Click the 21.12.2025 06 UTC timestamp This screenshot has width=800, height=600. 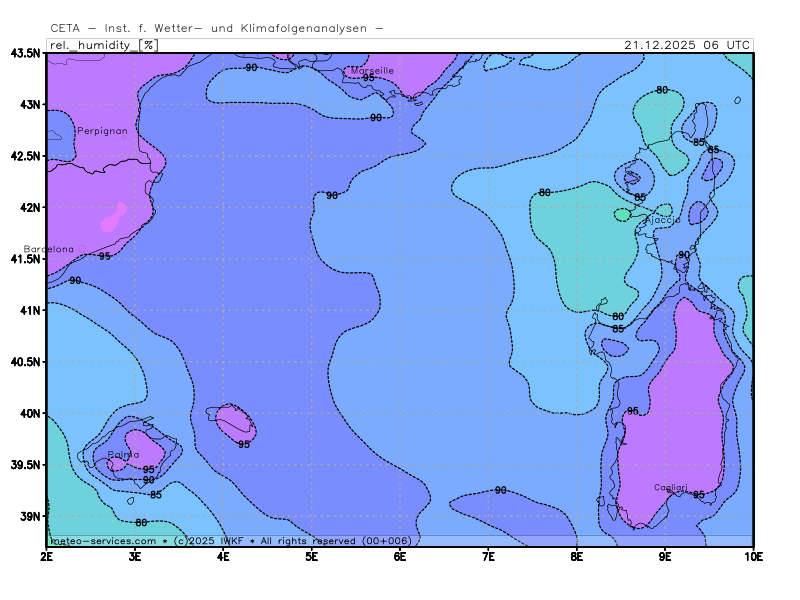click(x=686, y=45)
